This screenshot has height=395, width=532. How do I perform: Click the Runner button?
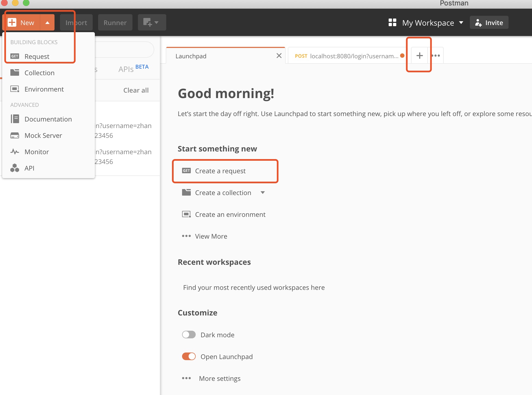click(115, 22)
